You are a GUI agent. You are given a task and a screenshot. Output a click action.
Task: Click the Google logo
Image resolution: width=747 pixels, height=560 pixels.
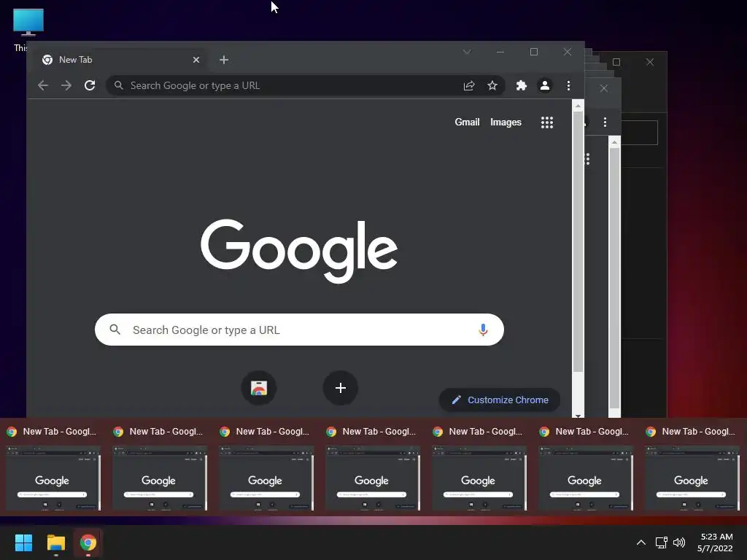pos(298,251)
